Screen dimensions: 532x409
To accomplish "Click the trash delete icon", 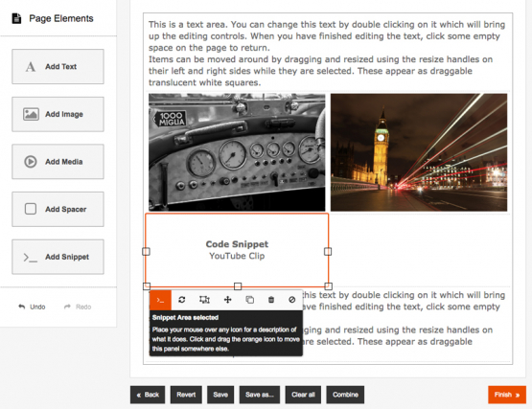I will point(271,300).
